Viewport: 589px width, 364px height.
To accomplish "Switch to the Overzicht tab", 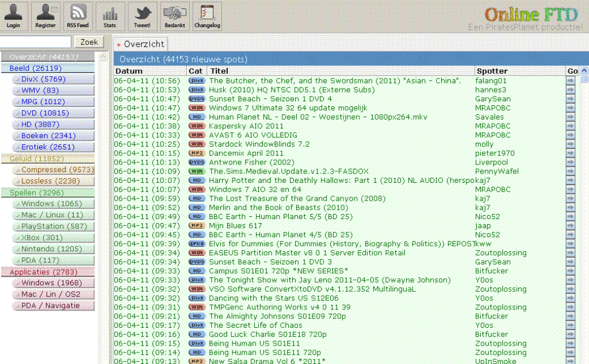I will coord(141,44).
